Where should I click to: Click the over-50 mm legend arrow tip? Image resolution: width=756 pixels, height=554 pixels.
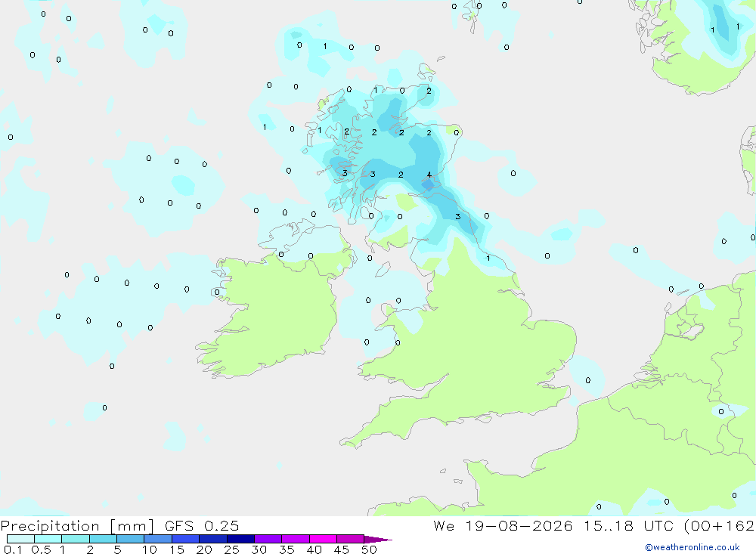(379, 540)
